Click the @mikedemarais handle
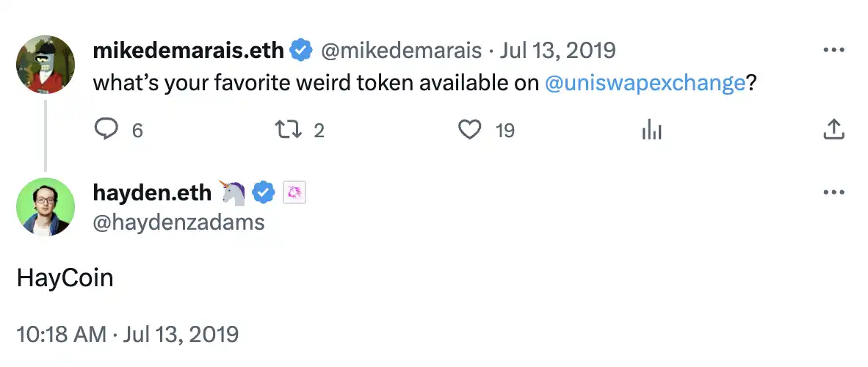Image resolution: width=868 pixels, height=367 pixels. pos(401,51)
